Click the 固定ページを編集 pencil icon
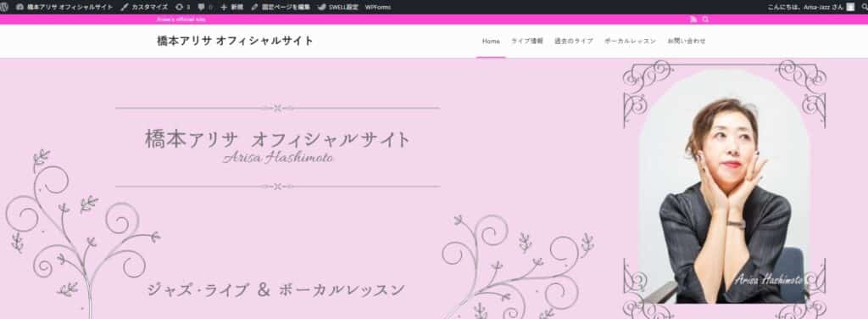The width and height of the screenshot is (868, 319). [x=254, y=7]
